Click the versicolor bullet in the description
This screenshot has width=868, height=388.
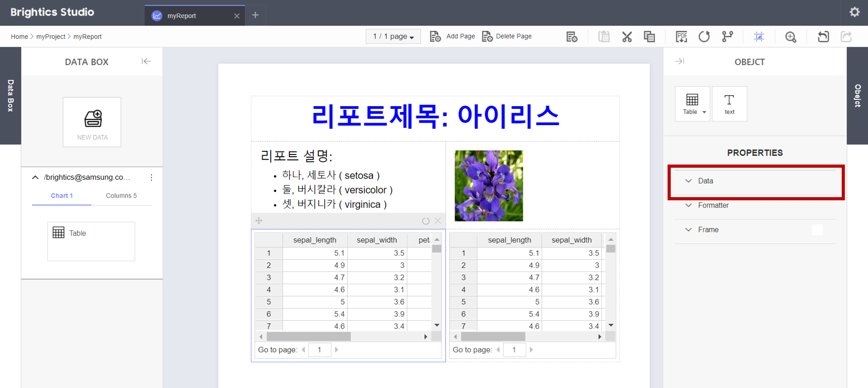click(x=337, y=190)
